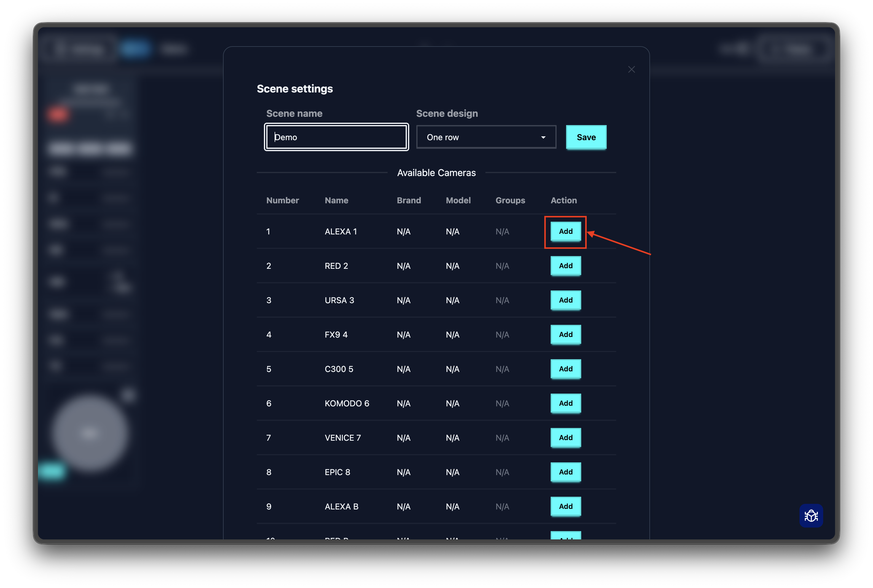Add the EPIC 8 camera
Screen dimensions: 873x588
click(565, 472)
